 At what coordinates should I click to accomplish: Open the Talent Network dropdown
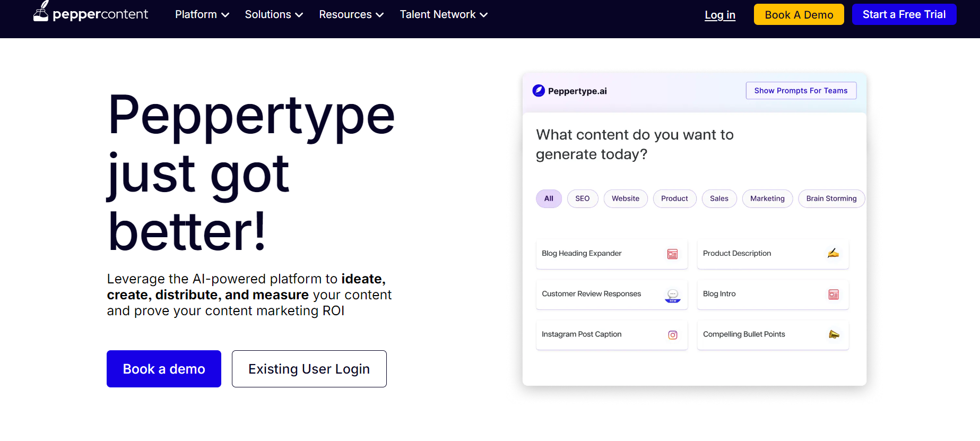tap(443, 15)
